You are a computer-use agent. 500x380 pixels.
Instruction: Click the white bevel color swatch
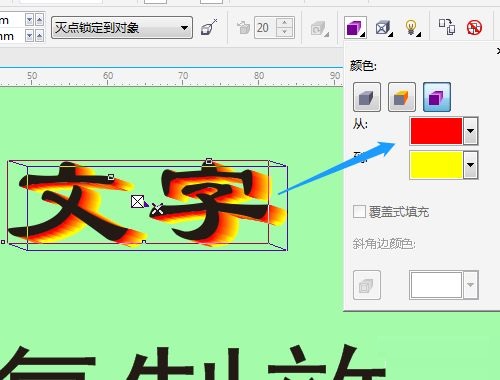(x=436, y=285)
